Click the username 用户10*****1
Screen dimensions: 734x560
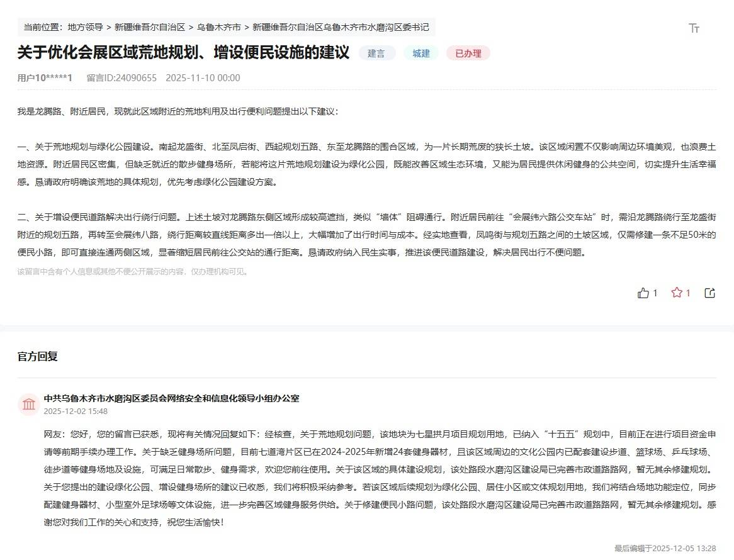(45, 78)
